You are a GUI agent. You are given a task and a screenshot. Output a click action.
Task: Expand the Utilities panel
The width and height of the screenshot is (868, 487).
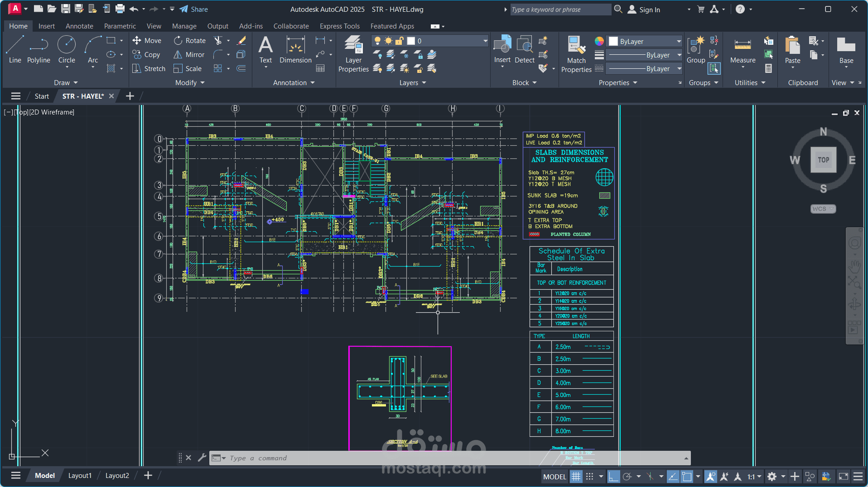[x=750, y=83]
